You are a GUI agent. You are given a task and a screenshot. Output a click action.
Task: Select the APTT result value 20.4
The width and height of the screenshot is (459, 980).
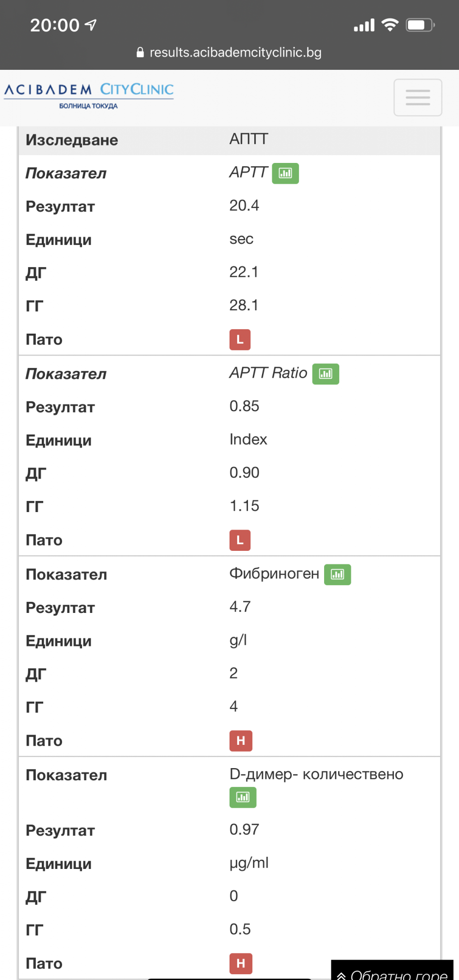coord(244,206)
